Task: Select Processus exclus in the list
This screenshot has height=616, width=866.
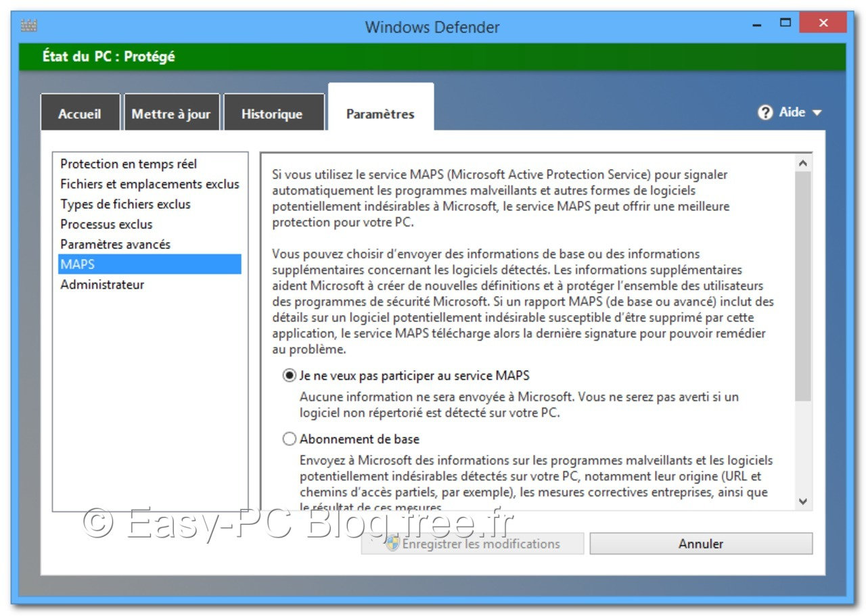Action: pos(150,224)
